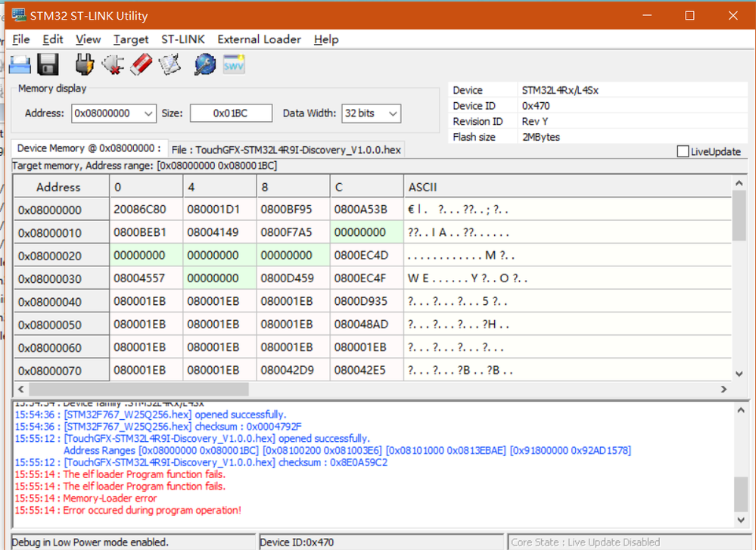Open the External Loader menu
This screenshot has width=756, height=550.
tap(259, 39)
